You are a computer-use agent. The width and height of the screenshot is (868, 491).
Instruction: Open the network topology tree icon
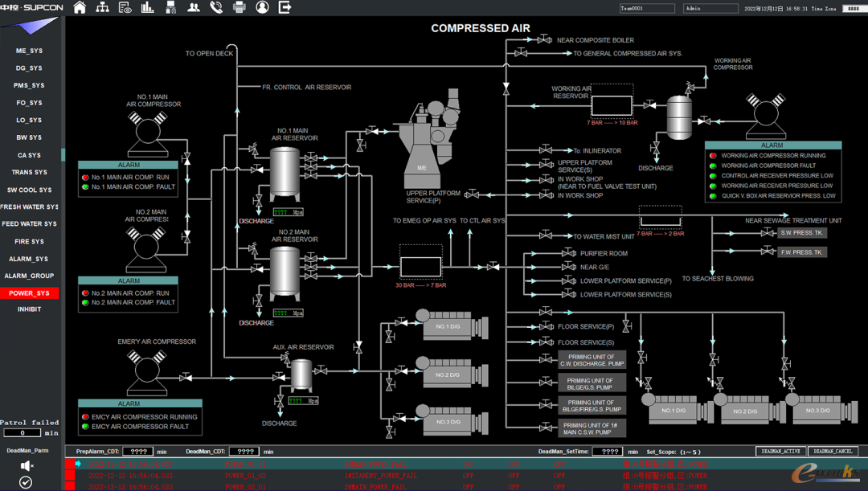coord(102,8)
